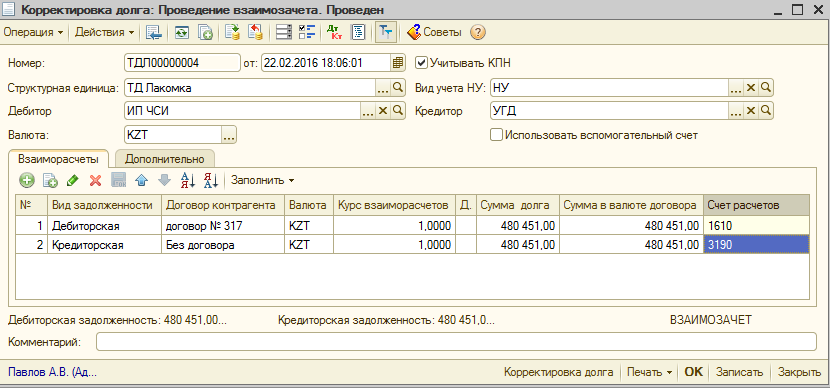
Task: Click into the Комментарий input field
Action: pos(456,341)
